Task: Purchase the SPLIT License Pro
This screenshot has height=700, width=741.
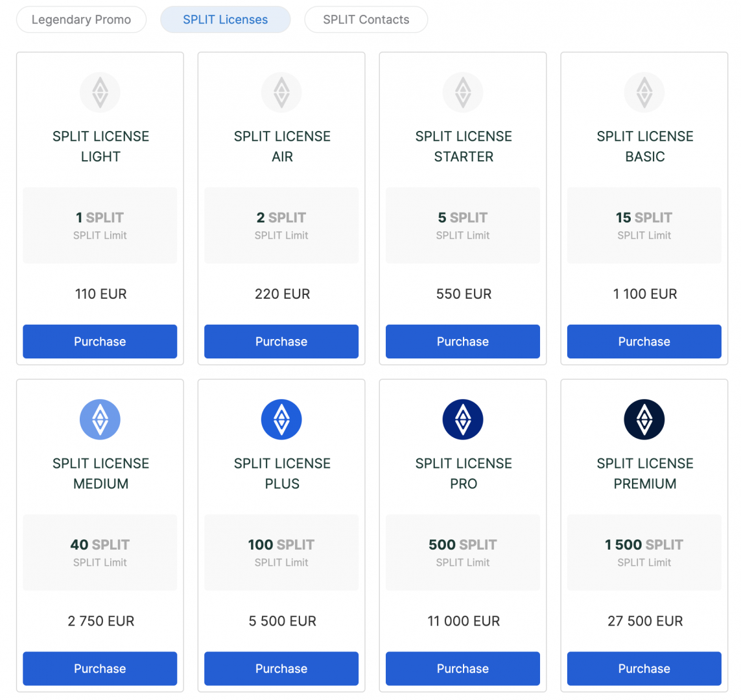Action: [463, 669]
